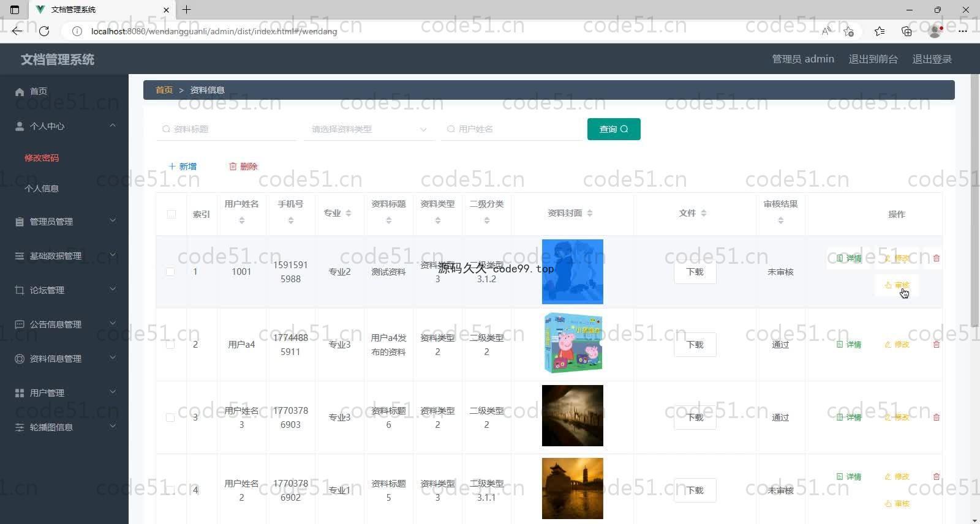
Task: Click the 基础数据管理 list icon
Action: (x=20, y=256)
